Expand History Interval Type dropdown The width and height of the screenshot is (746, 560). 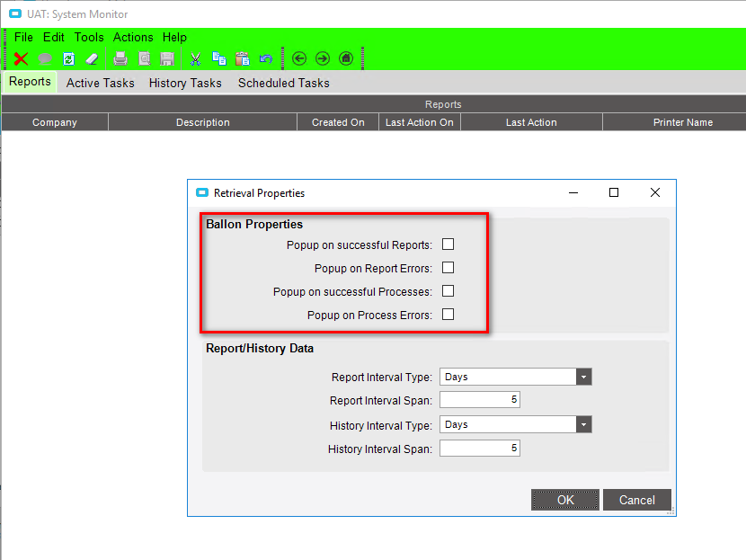pos(583,424)
